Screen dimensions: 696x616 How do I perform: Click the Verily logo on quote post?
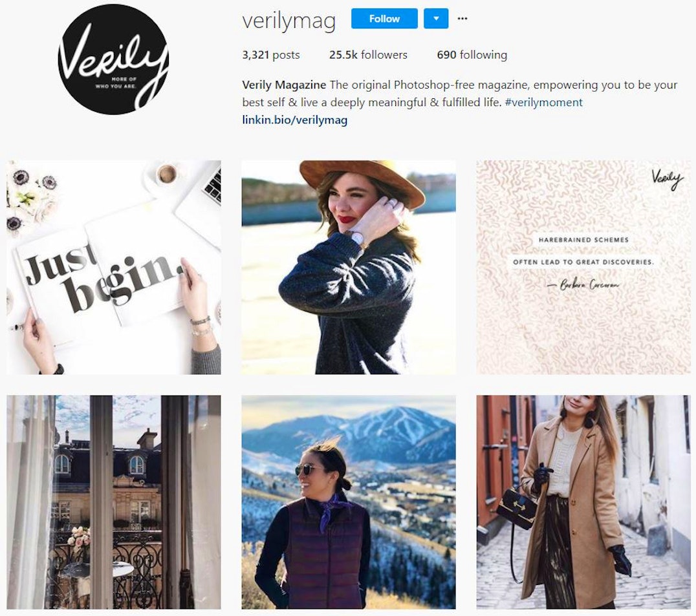[667, 179]
